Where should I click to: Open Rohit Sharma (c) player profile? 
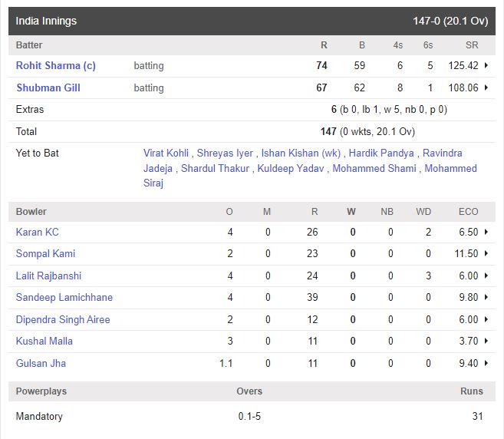click(56, 66)
